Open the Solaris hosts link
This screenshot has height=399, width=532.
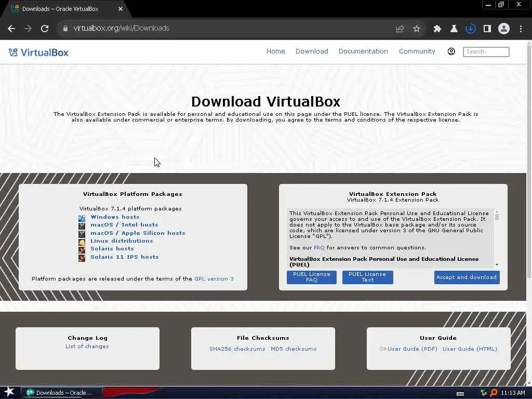112,248
